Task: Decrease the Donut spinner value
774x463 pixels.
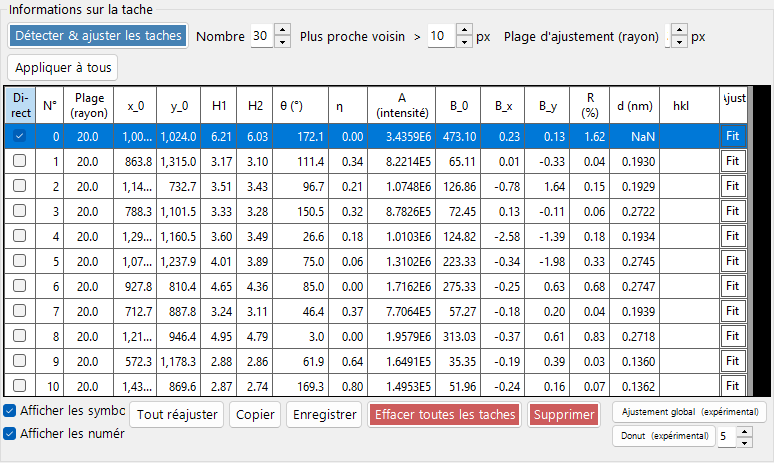Action: click(x=744, y=442)
